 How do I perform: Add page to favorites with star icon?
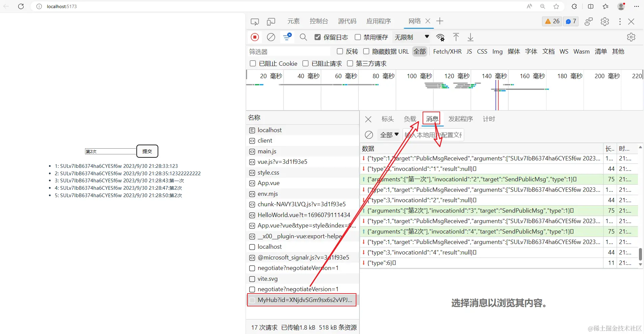tap(556, 6)
